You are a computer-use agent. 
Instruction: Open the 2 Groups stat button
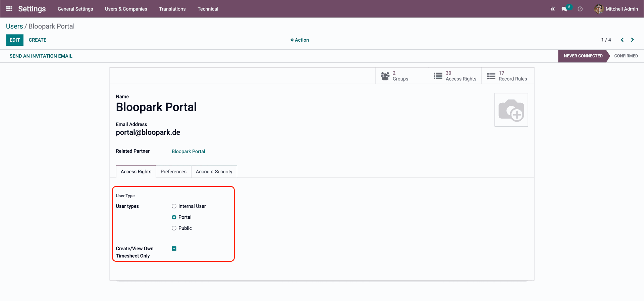coord(401,76)
